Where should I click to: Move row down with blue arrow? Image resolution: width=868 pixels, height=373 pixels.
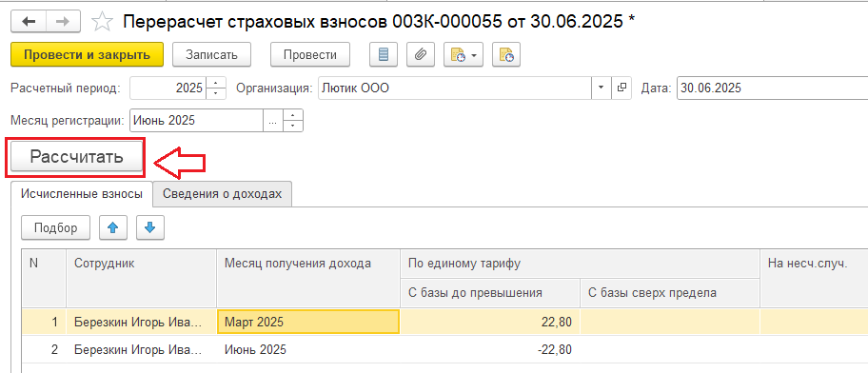[150, 228]
